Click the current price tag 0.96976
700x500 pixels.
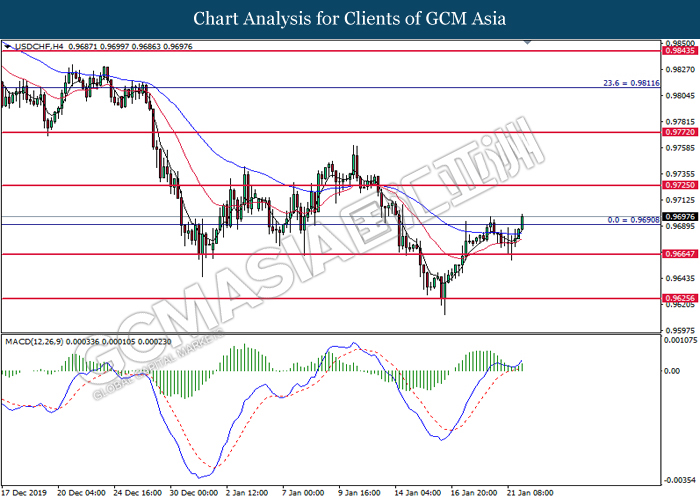[680, 217]
